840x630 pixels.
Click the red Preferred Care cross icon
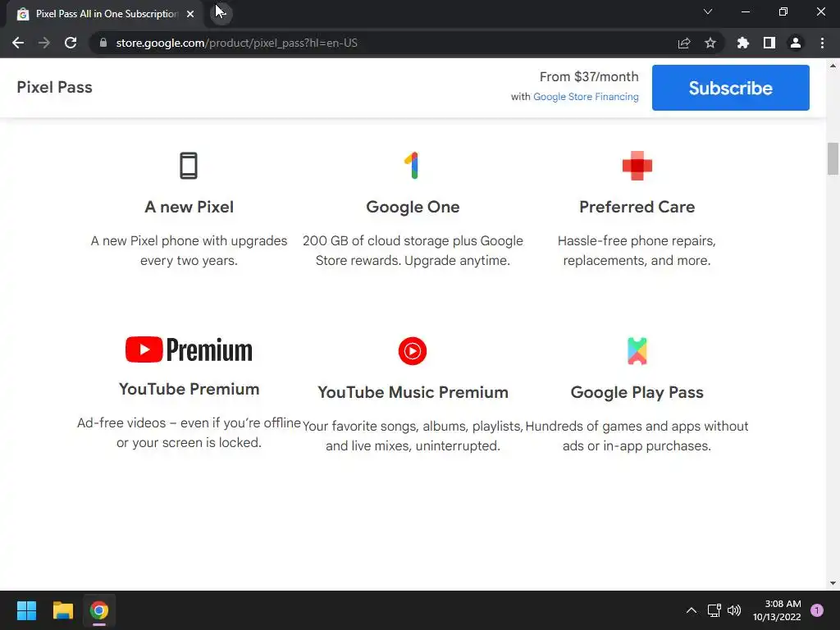637,166
